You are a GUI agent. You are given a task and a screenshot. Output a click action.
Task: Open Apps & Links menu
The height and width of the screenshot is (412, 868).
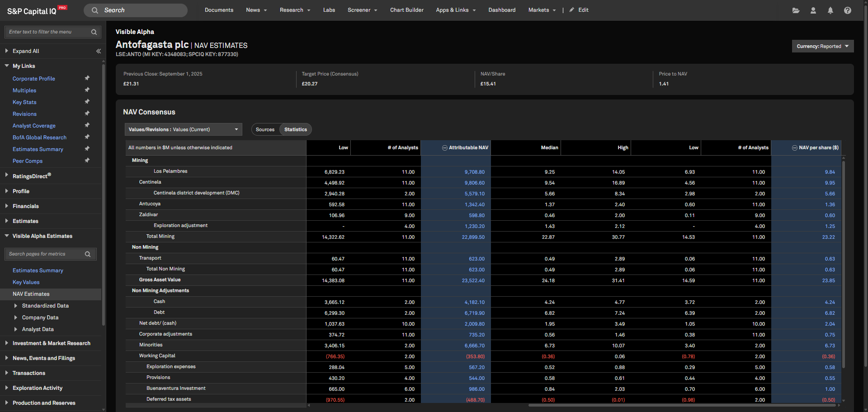pyautogui.click(x=456, y=10)
